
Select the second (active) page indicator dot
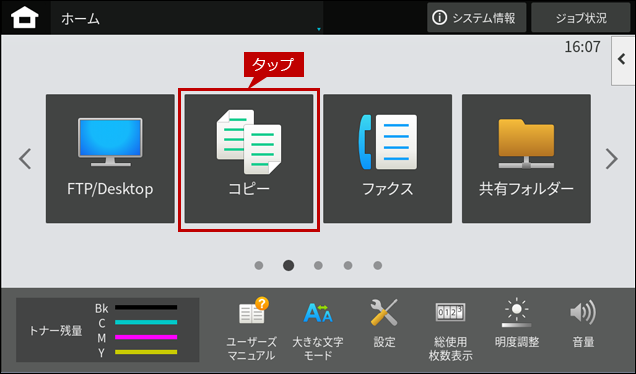point(288,265)
